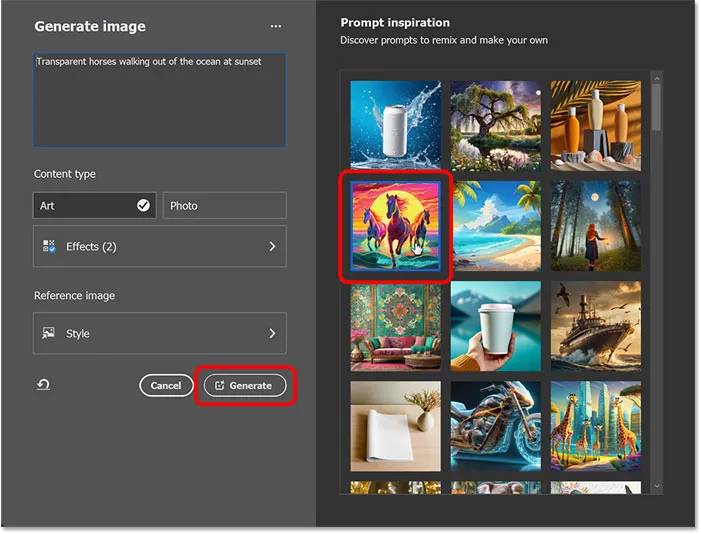Choose the ornate living room thumbnail
Screen dimensions: 701x534
395,326
